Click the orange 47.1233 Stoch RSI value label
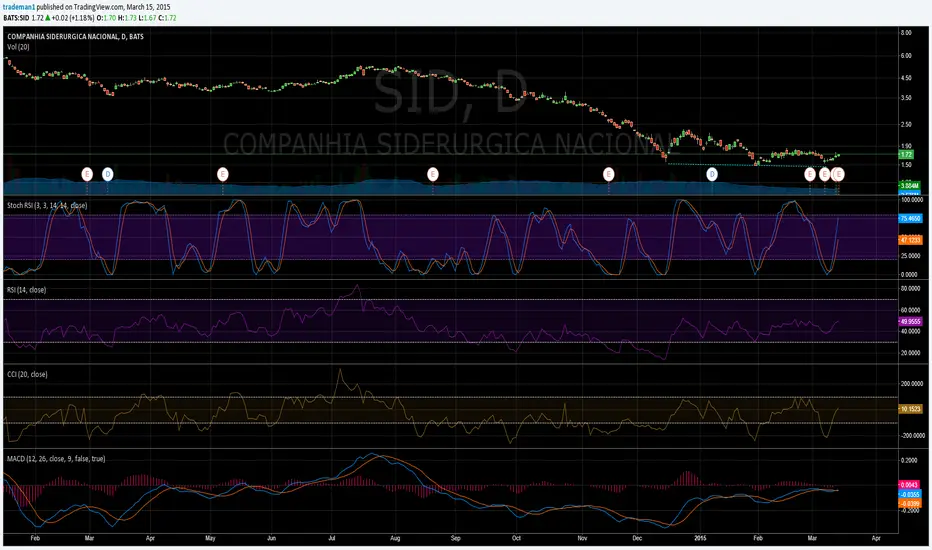This screenshot has width=932, height=550. (x=911, y=240)
